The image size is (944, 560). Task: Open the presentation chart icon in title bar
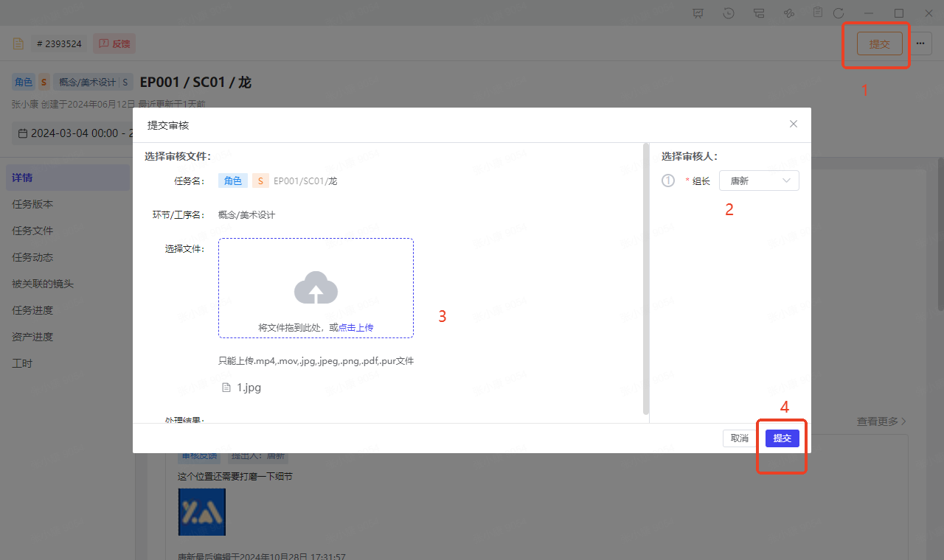click(698, 13)
